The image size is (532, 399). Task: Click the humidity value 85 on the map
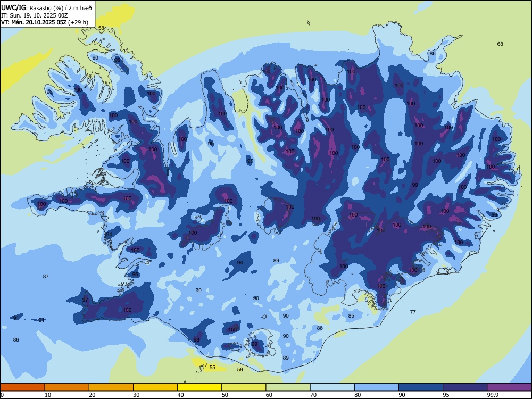(351, 315)
